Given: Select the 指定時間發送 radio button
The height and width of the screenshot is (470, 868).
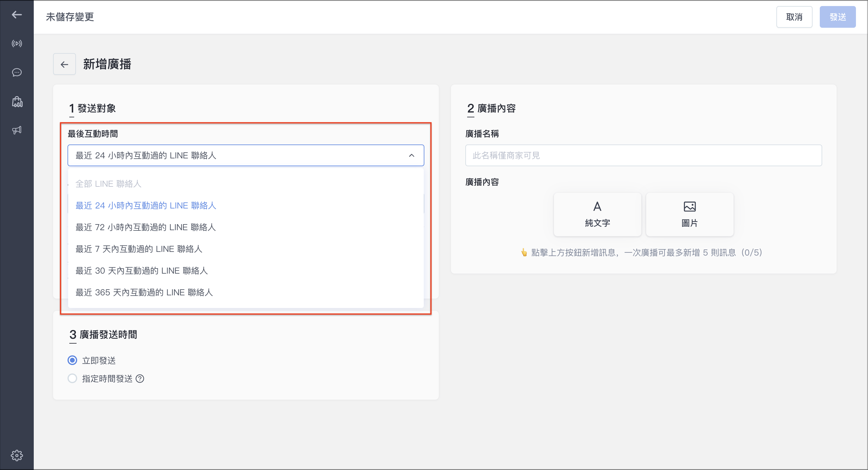Looking at the screenshot, I should tap(72, 378).
